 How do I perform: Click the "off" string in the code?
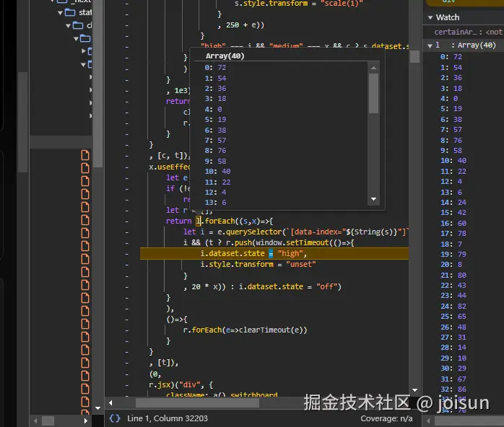coord(326,286)
